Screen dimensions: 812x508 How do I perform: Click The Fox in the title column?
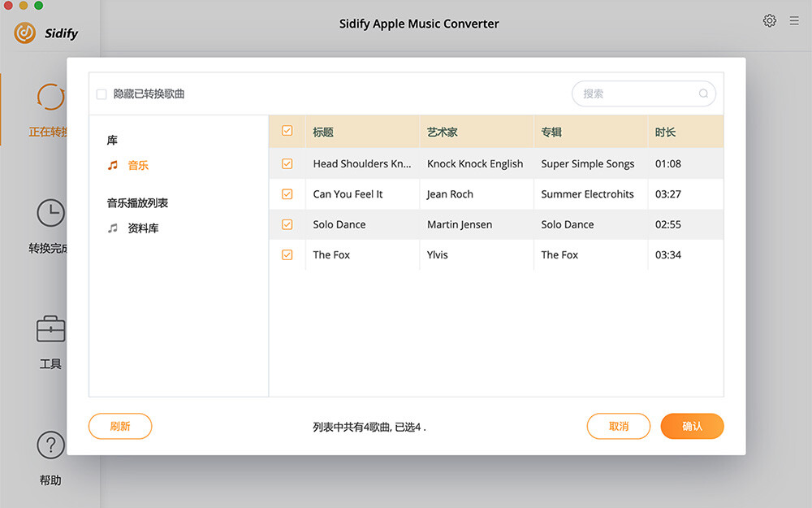[x=331, y=254]
